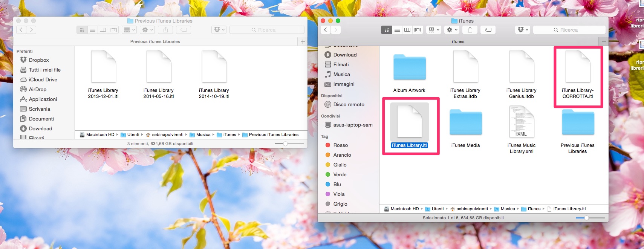The height and width of the screenshot is (249, 644).
Task: Go back in iTunes Finder window
Action: [x=326, y=30]
